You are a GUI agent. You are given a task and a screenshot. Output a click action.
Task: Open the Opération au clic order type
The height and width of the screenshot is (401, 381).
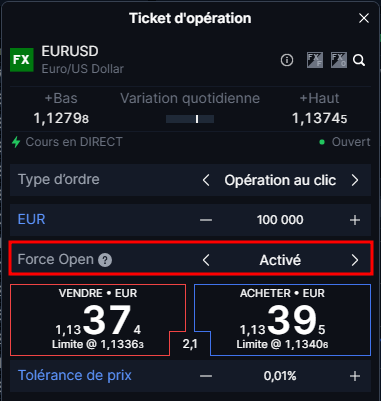280,180
